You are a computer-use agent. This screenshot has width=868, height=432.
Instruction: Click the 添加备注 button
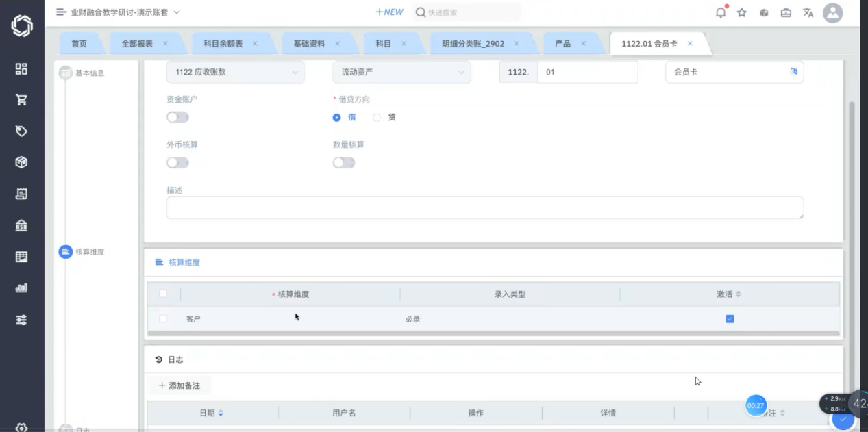click(179, 385)
